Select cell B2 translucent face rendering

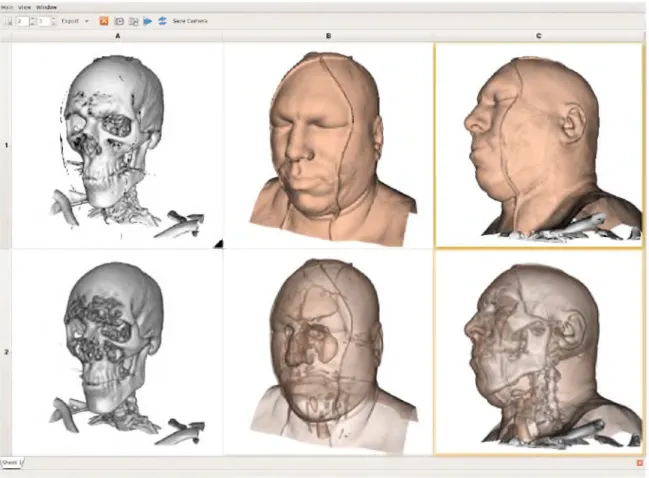tap(329, 352)
